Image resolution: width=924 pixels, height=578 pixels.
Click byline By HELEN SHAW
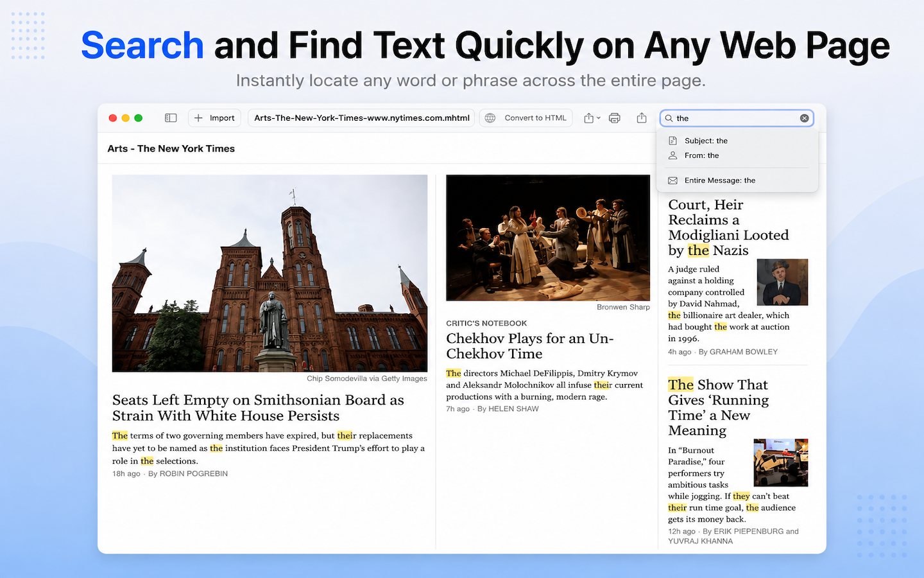pos(508,409)
